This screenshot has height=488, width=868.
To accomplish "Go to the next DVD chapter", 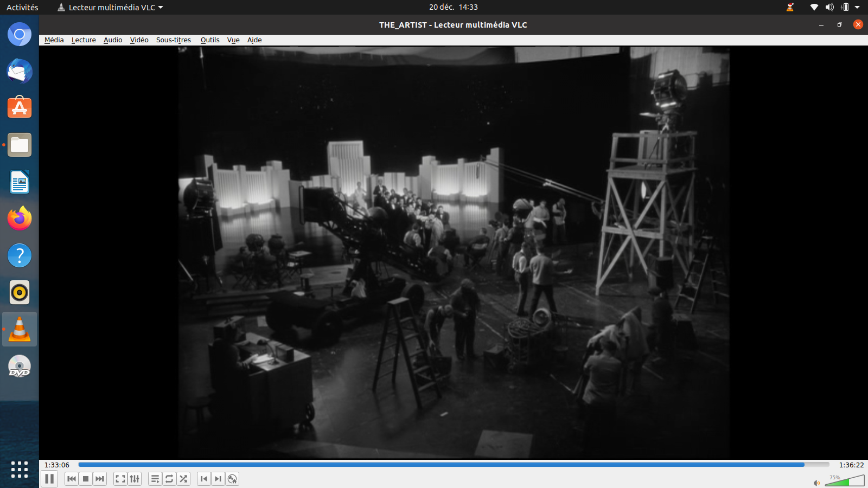I will pos(218,479).
